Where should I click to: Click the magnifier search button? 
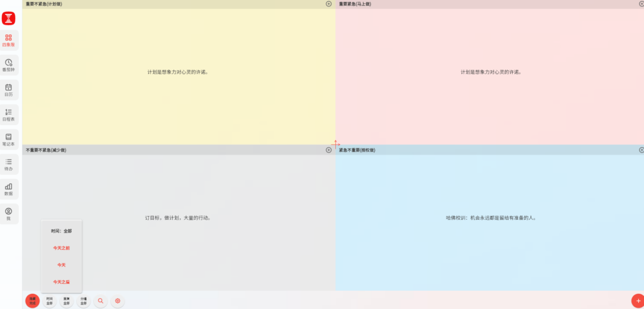101,301
